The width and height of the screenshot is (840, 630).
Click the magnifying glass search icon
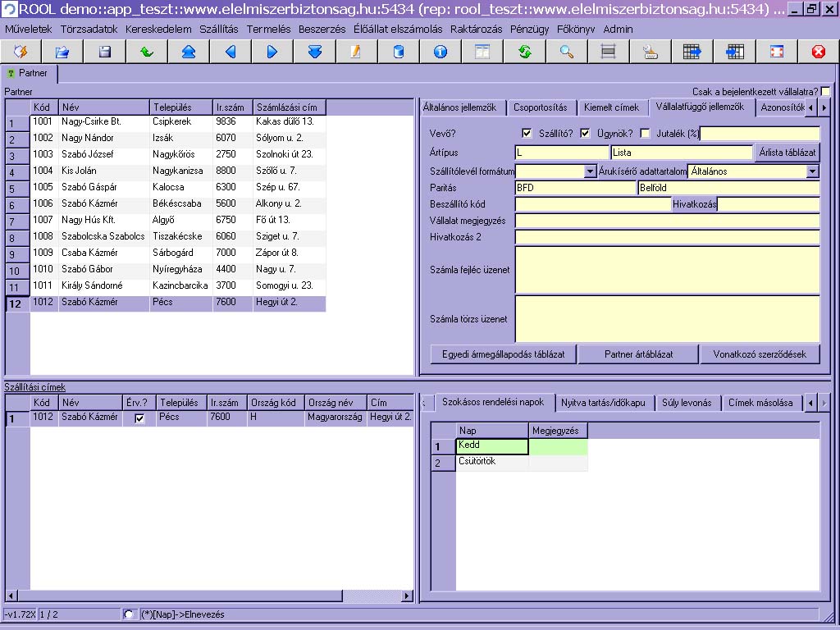(567, 52)
